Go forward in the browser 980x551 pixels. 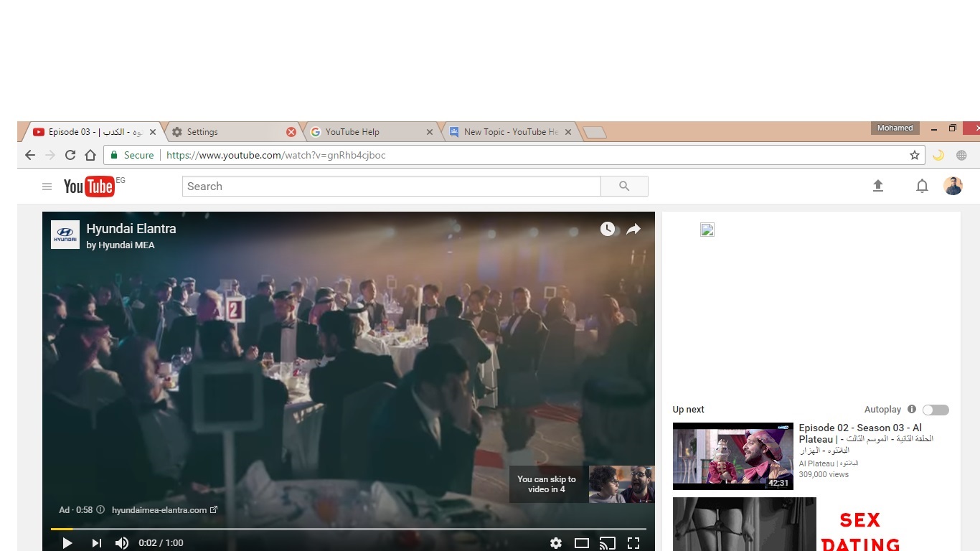coord(50,155)
